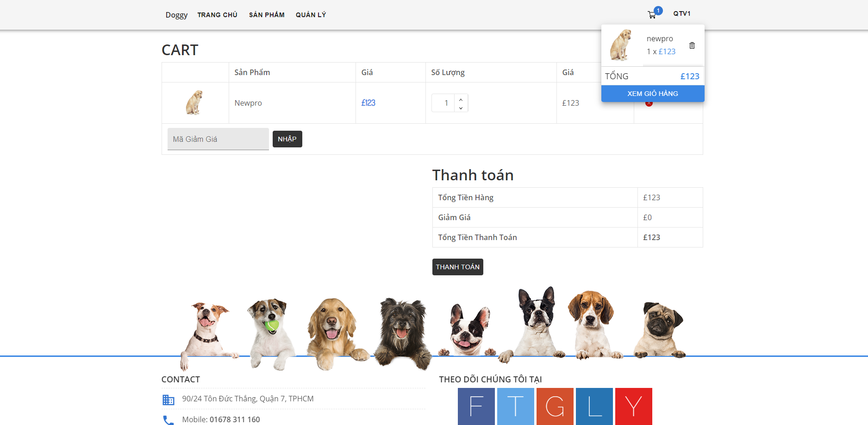Open the LinkedIn 'L' social icon
Image resolution: width=868 pixels, height=425 pixels.
pos(594,406)
